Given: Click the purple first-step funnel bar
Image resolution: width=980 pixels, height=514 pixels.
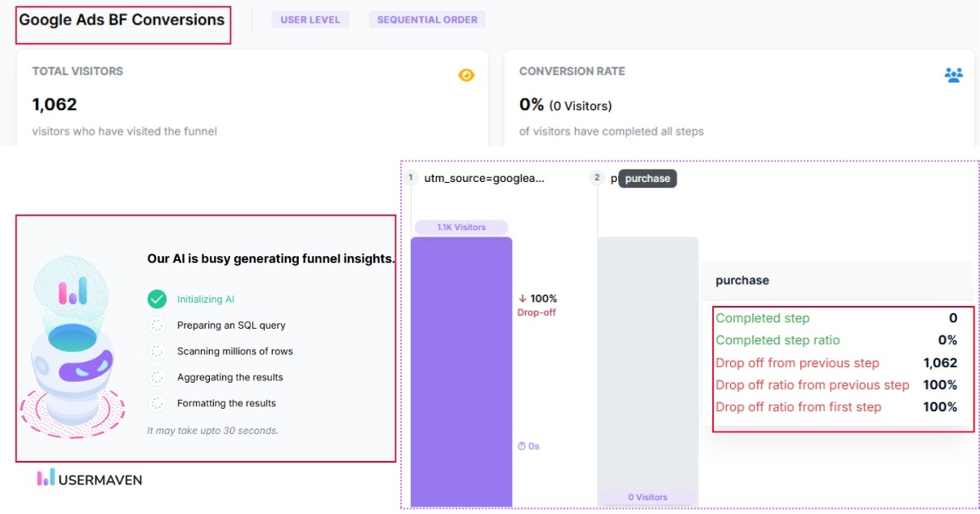Looking at the screenshot, I should point(461,367).
